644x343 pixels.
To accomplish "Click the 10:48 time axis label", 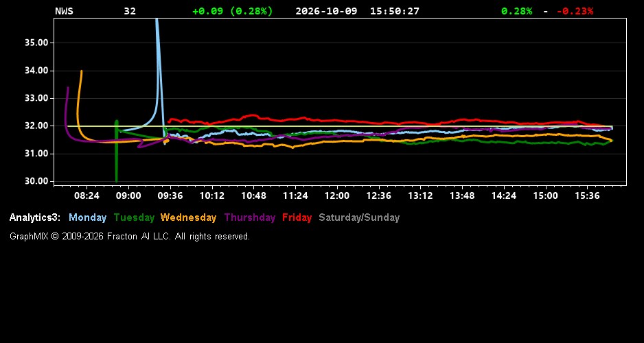I will pyautogui.click(x=253, y=196).
